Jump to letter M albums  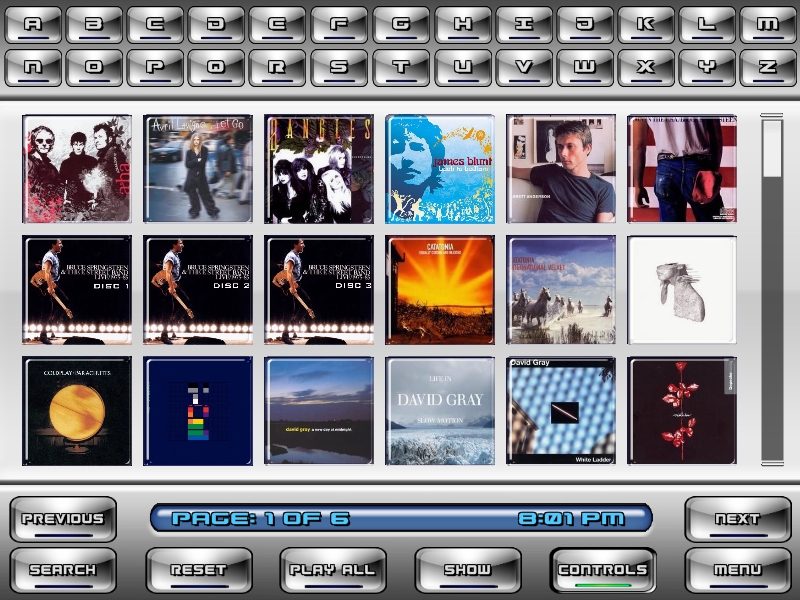(x=768, y=24)
